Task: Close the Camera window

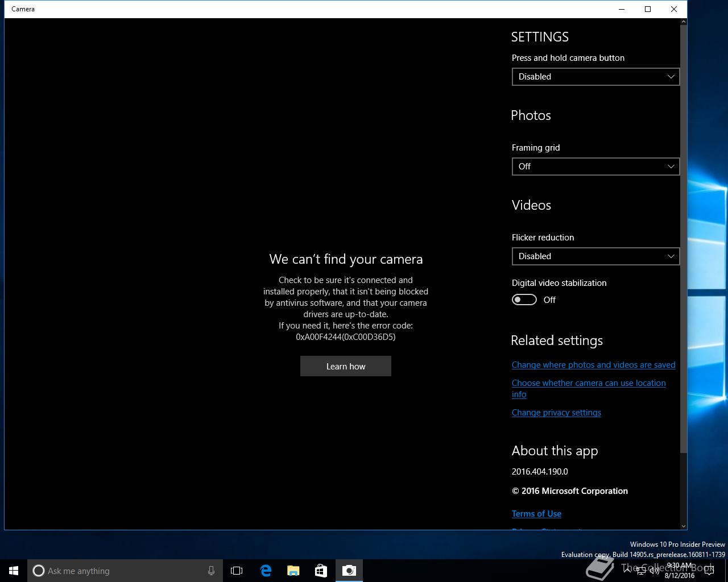Action: 674,9
